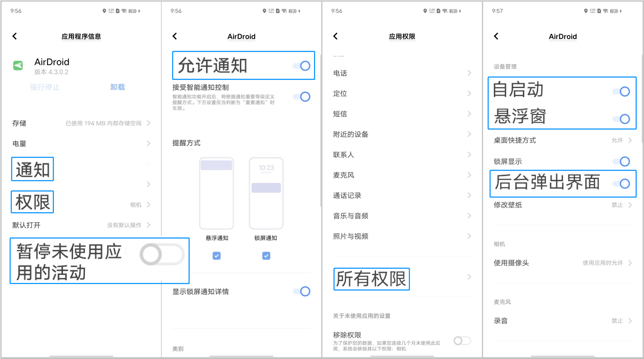Toggle 移除权限 switch
644x359 pixels.
(462, 340)
